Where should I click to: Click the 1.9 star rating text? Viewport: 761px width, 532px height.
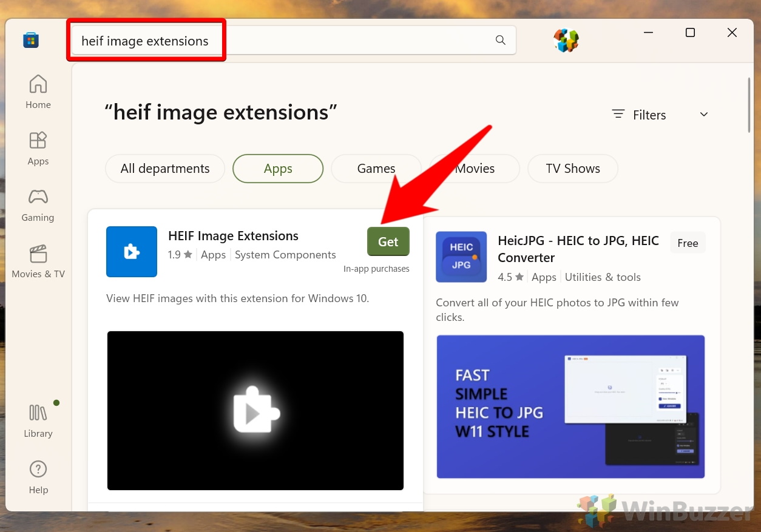point(180,255)
